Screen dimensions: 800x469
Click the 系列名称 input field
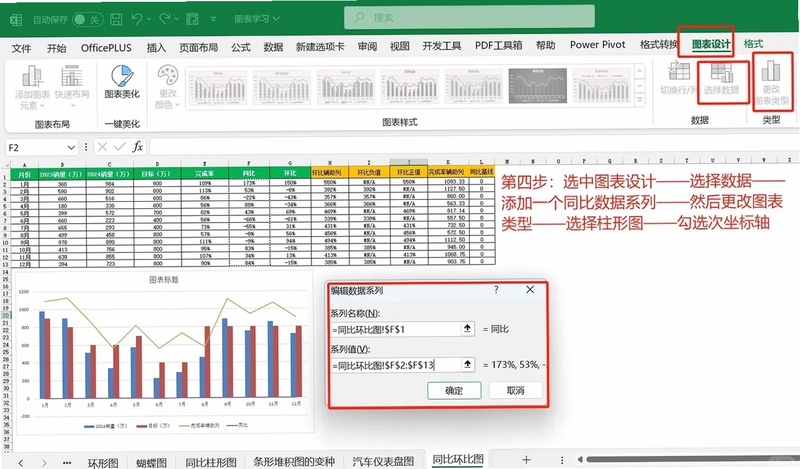[395, 329]
